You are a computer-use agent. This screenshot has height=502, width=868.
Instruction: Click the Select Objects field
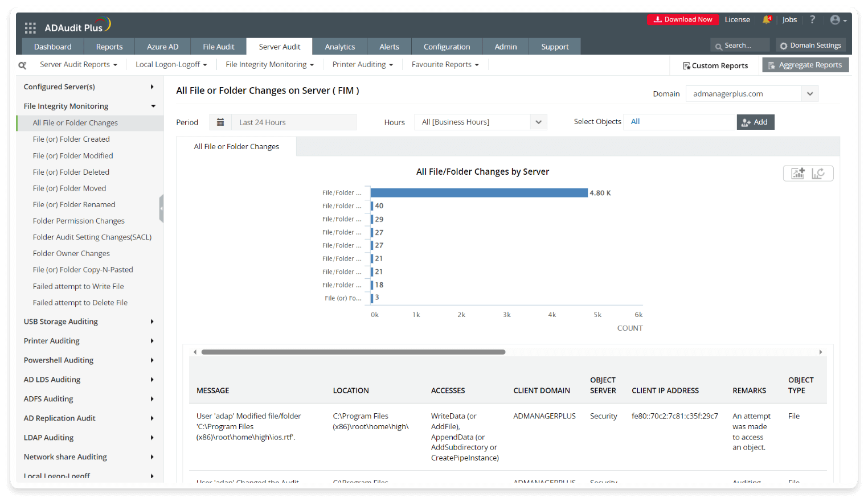tap(680, 122)
